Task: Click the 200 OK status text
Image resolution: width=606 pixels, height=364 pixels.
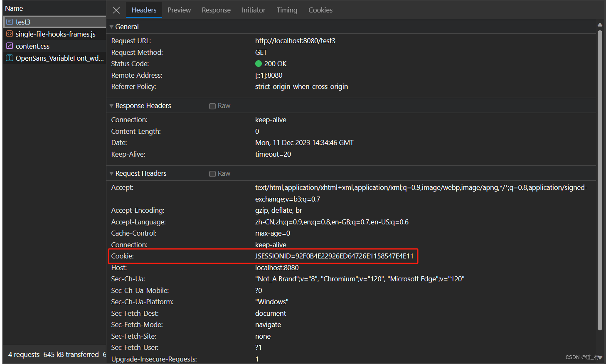Action: [276, 64]
